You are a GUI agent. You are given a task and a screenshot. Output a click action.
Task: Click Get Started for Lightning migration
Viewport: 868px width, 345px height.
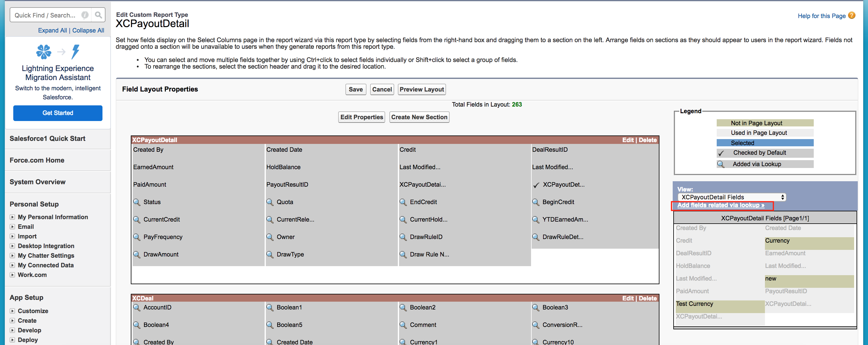pos(58,113)
